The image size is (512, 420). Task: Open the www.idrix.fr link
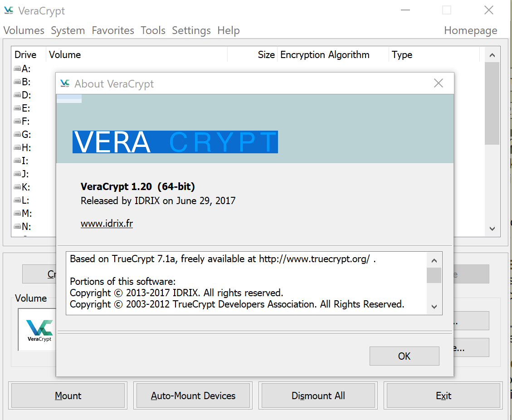coord(107,224)
